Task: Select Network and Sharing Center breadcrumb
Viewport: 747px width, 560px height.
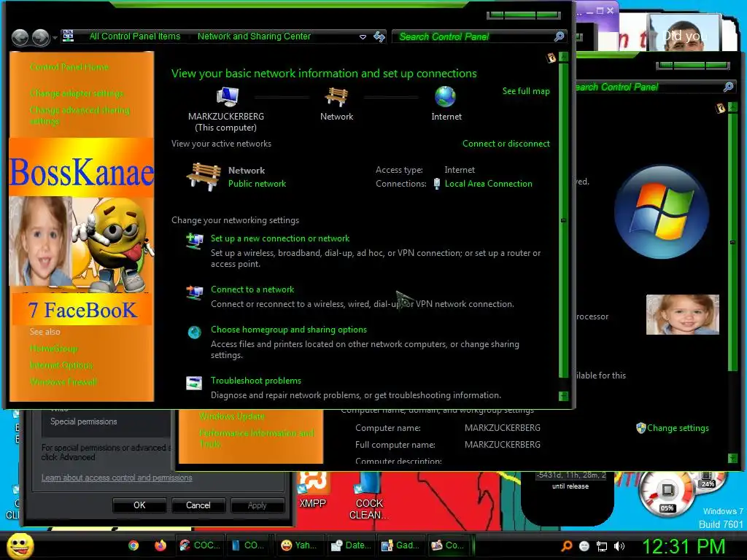Action: 254,36
